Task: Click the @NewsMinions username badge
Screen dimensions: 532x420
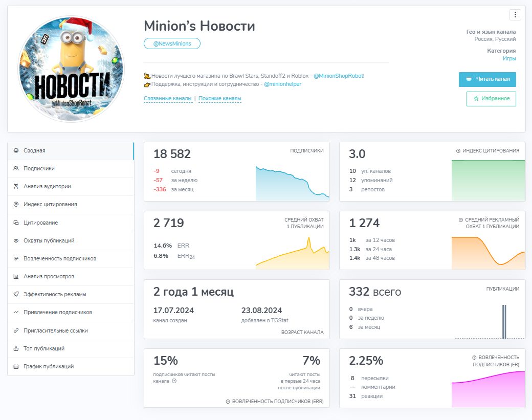Action: pyautogui.click(x=172, y=43)
